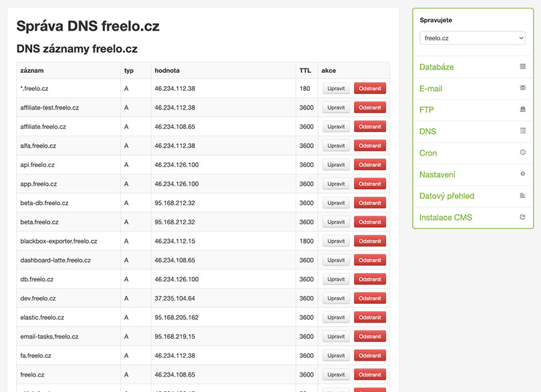Delete the blackbox-exporter.freelo.cz record
The image size is (541, 392).
click(370, 241)
